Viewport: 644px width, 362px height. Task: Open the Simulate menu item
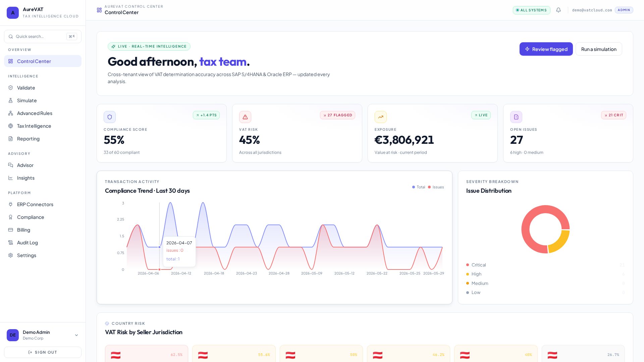pos(43,101)
